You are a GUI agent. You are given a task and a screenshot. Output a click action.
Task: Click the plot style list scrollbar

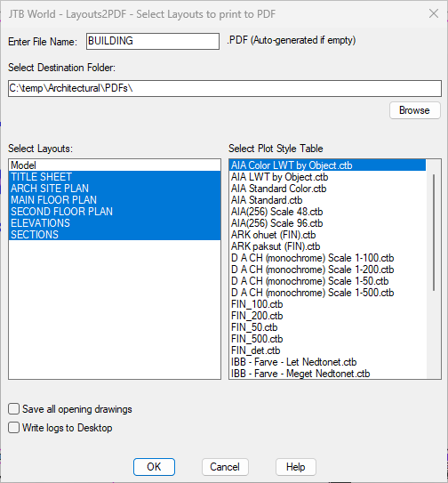[x=434, y=232]
